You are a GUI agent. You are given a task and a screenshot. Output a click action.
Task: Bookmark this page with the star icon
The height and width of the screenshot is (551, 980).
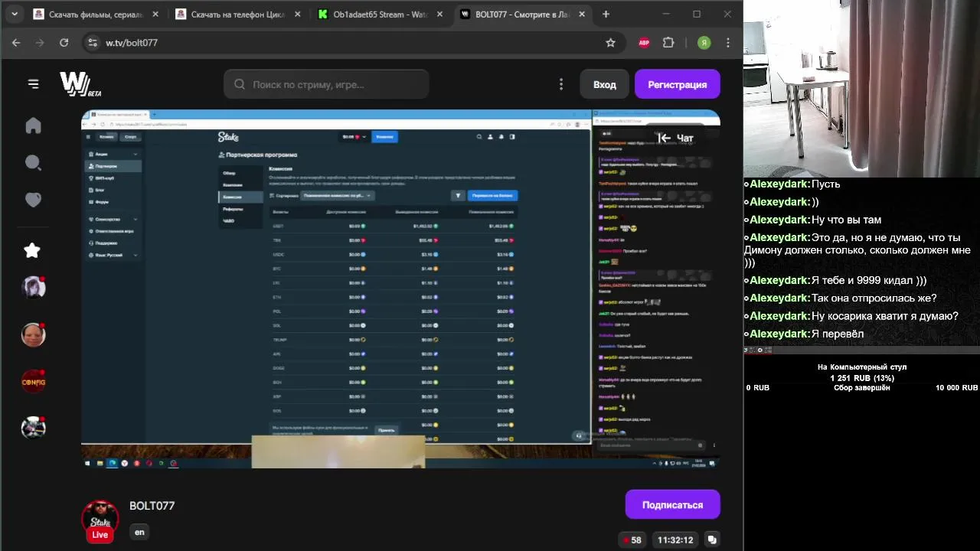click(x=610, y=43)
